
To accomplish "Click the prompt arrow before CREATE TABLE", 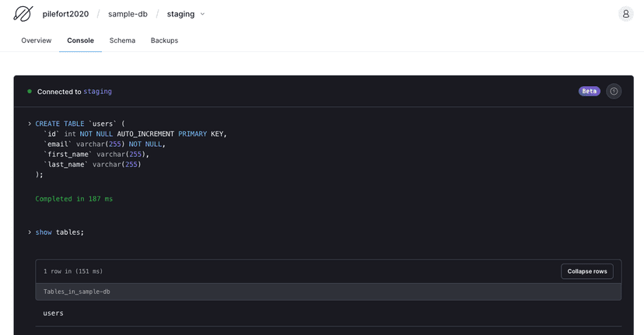I will point(30,124).
